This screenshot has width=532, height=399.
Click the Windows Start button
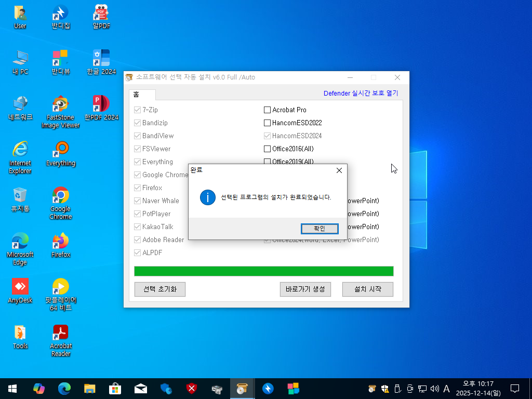click(x=12, y=389)
